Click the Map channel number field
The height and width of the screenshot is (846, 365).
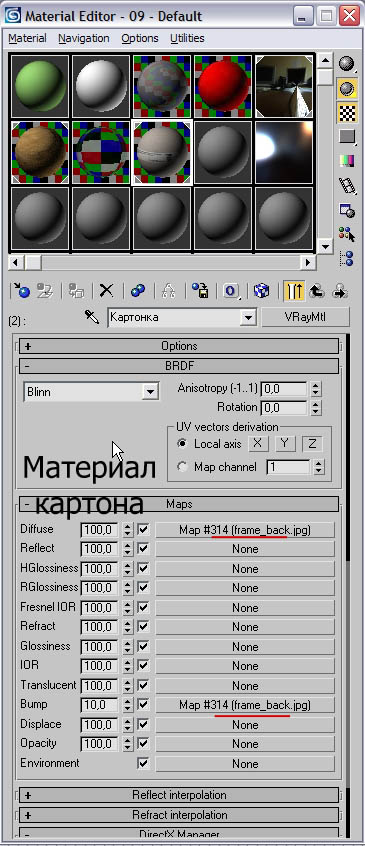(288, 467)
